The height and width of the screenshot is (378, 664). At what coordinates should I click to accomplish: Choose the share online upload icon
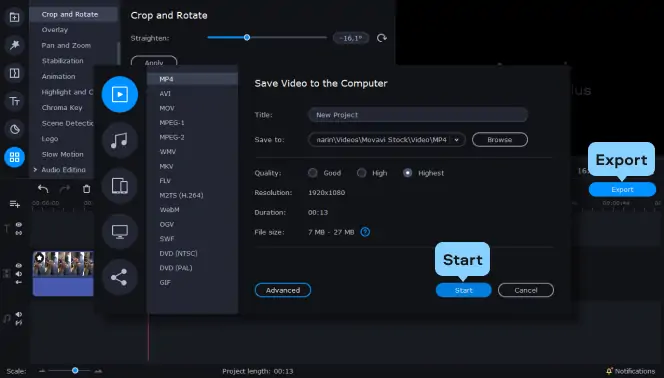point(120,277)
